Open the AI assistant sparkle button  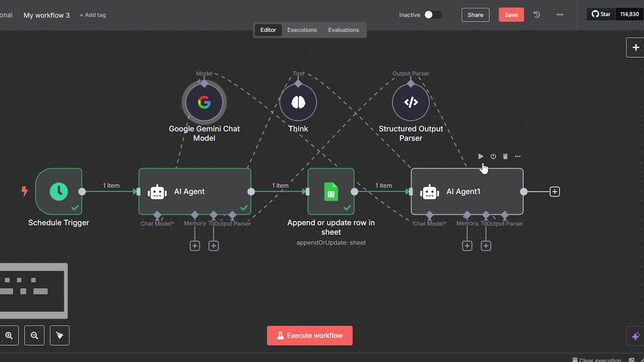tap(635, 336)
